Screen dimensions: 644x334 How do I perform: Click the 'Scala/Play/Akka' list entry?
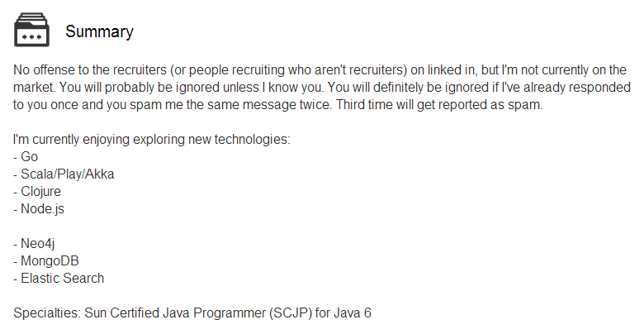point(64,174)
